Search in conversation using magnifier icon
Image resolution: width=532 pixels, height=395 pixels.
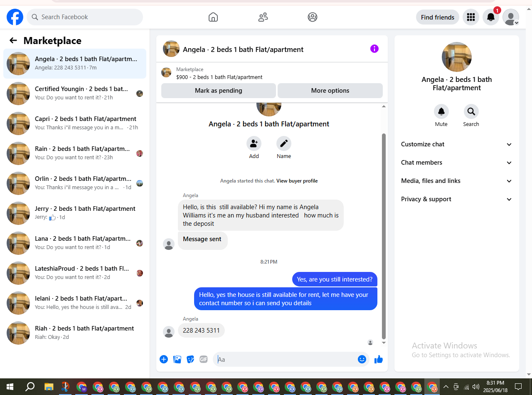pyautogui.click(x=471, y=111)
